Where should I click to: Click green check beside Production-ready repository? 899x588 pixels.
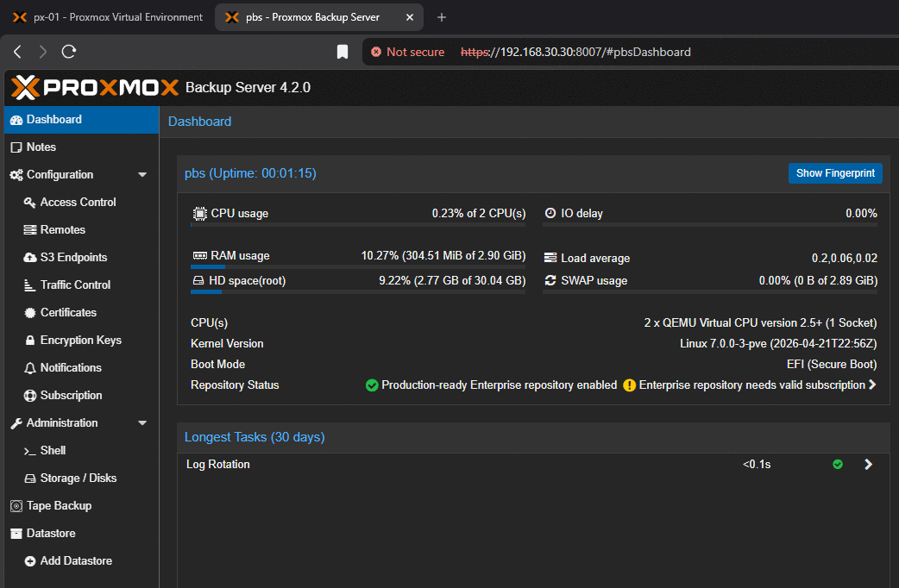[372, 385]
